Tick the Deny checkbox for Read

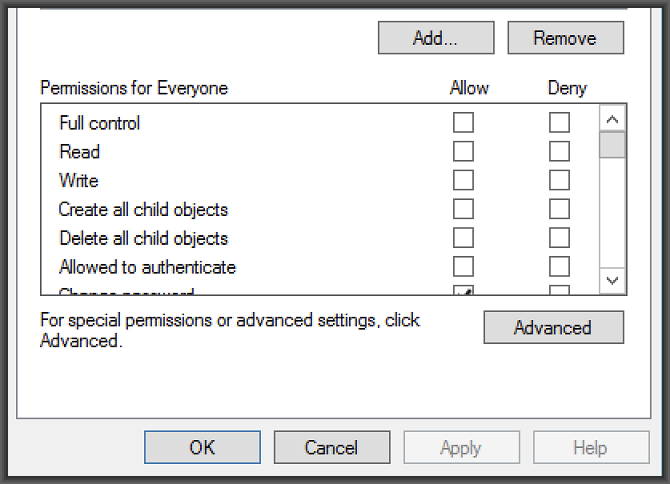[559, 151]
